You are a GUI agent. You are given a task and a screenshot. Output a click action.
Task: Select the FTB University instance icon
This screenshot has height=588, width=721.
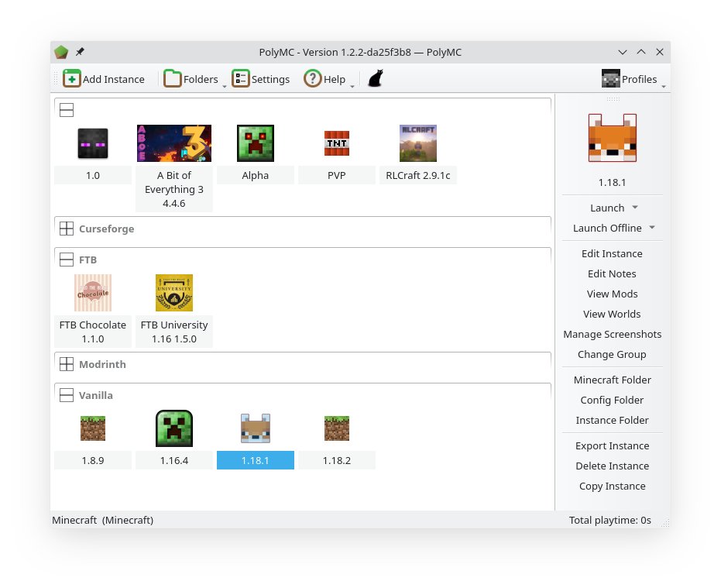pyautogui.click(x=174, y=293)
